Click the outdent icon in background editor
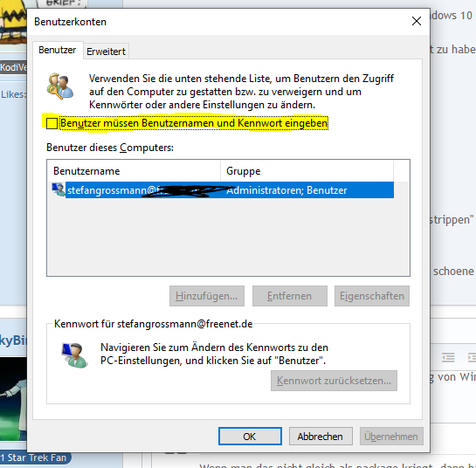Screen dimensions: 476x468 tap(448, 357)
